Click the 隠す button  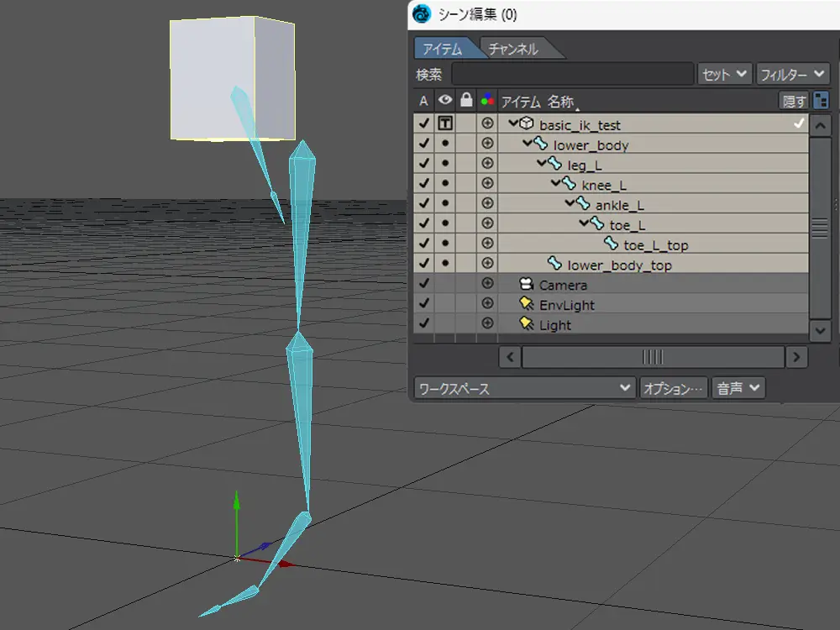click(794, 101)
